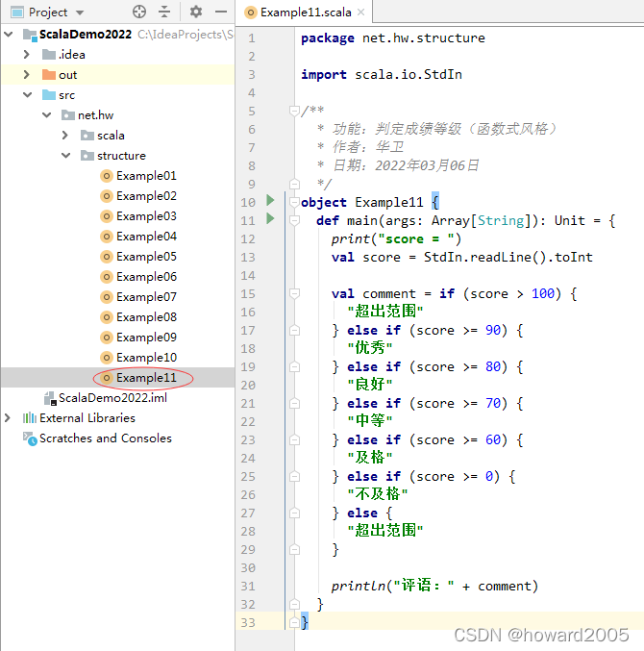Click the package net.hw.structure line
This screenshot has height=651, width=644.
tap(392, 38)
